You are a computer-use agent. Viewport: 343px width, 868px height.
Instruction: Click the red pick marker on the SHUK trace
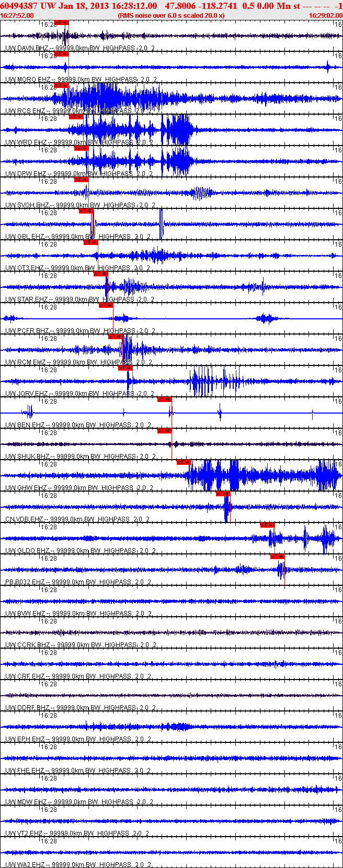click(x=165, y=431)
